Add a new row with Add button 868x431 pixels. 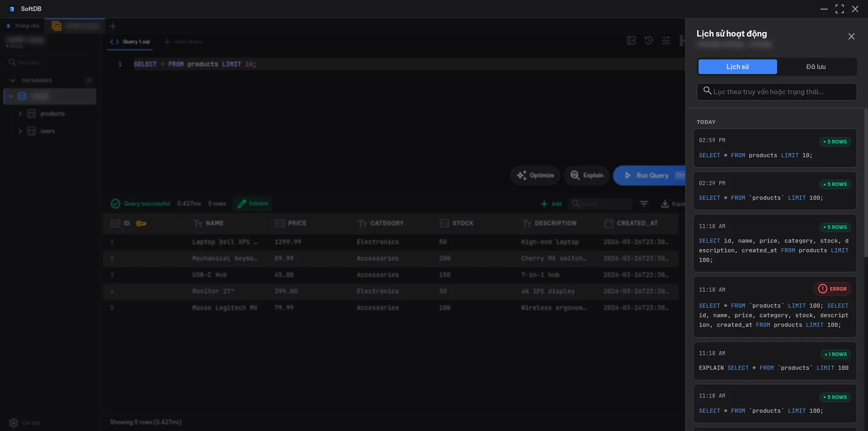point(551,204)
